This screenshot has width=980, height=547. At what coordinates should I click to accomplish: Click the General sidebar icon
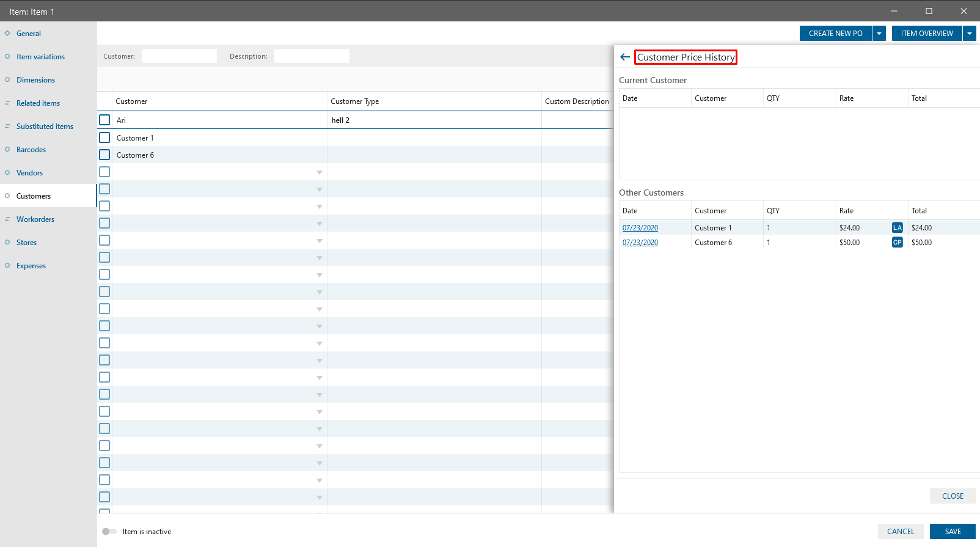7,33
